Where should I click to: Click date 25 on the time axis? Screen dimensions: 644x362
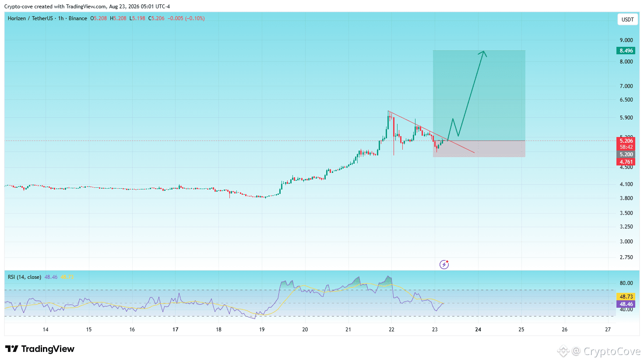click(521, 330)
